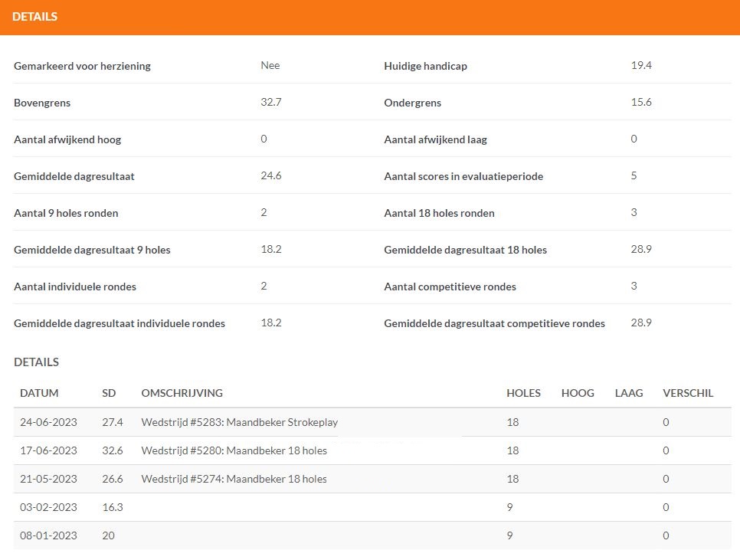Click the 08-01-2023 date row
The image size is (740, 560).
[x=372, y=535]
